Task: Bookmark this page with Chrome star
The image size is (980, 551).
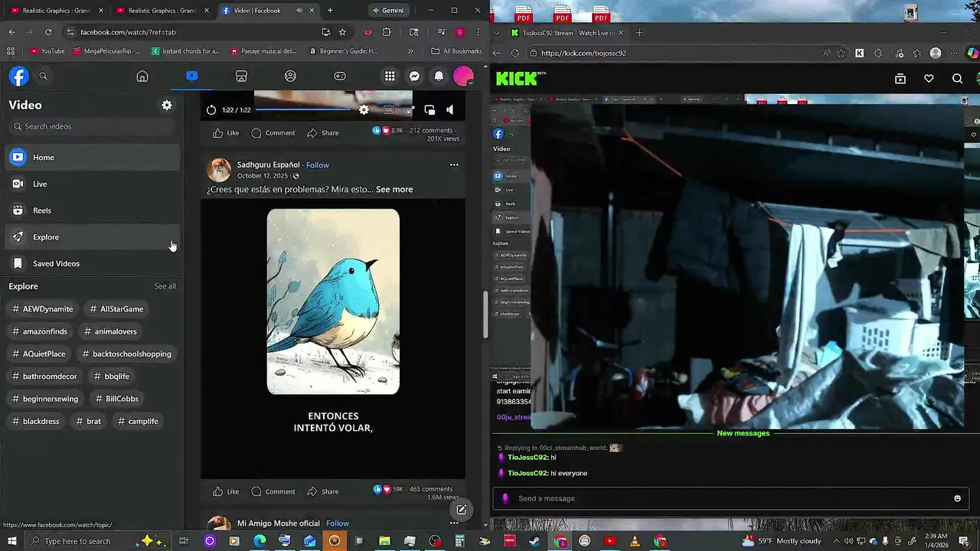Action: (x=342, y=32)
